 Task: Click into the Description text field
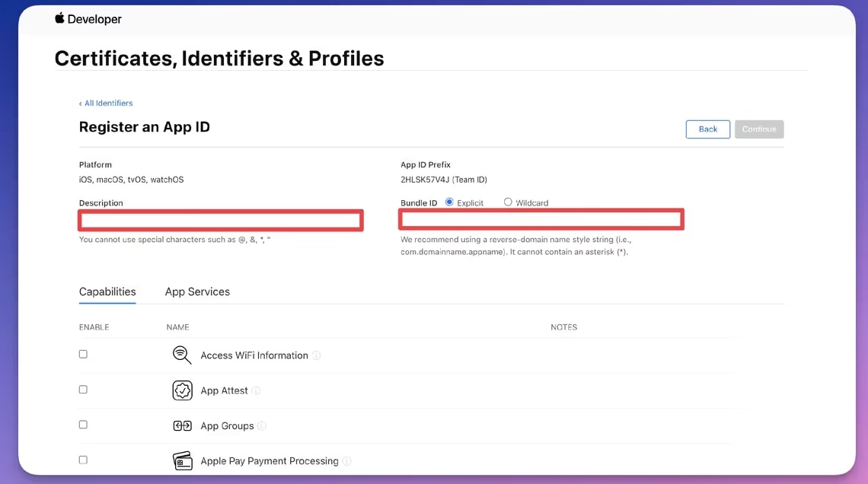(221, 221)
